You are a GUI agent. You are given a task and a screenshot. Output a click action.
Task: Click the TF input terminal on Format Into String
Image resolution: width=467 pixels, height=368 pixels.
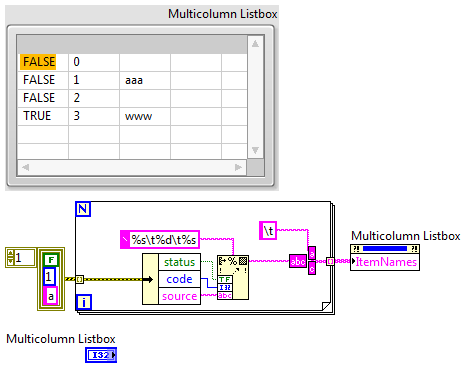pos(225,280)
